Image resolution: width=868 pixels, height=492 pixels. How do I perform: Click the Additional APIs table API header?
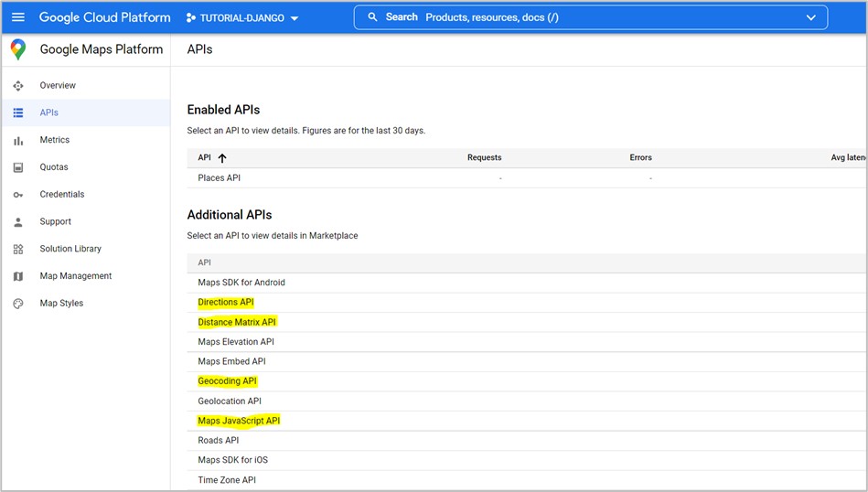click(204, 262)
